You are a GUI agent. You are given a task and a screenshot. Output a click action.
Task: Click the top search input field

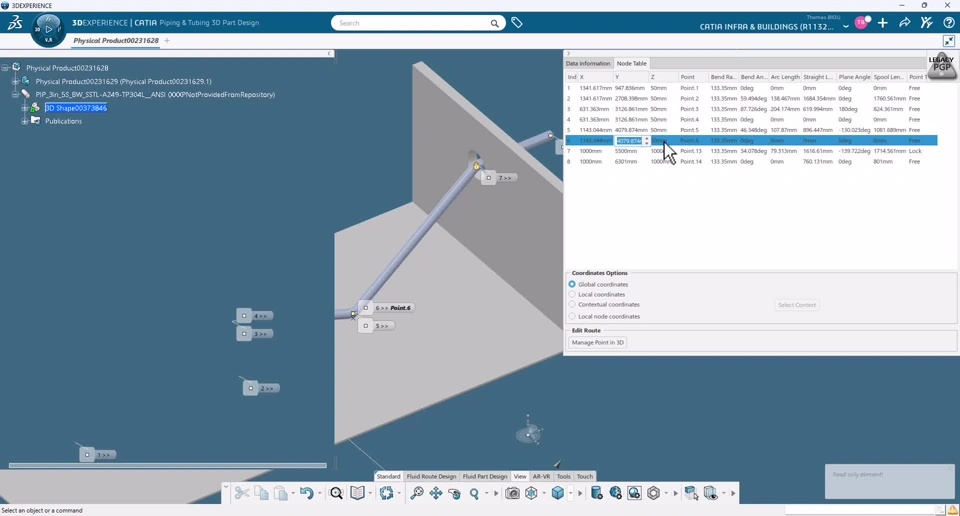point(410,22)
